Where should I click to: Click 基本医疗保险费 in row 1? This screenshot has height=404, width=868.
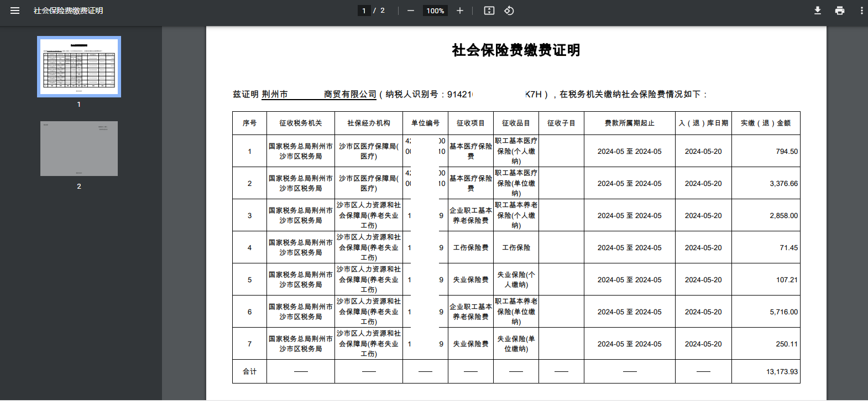[x=470, y=151]
